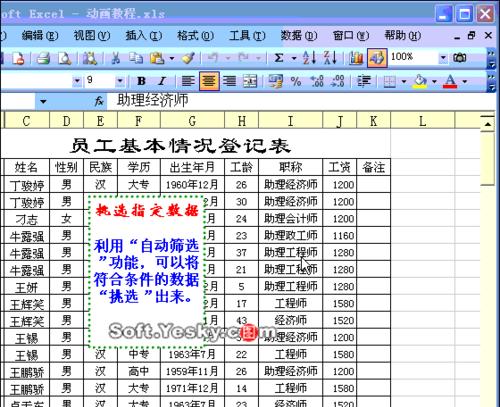Toggle Align Right
Image resolution: width=500 pixels, height=407 pixels.
point(229,81)
